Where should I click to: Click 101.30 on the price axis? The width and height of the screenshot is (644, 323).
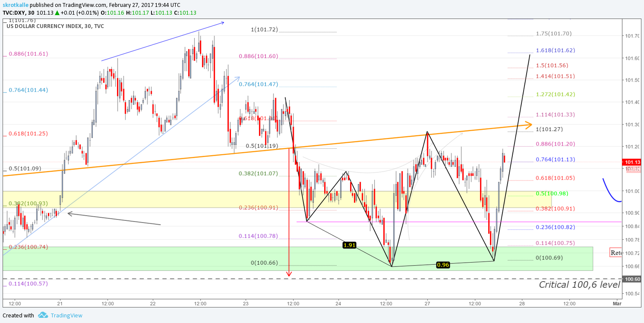pyautogui.click(x=632, y=125)
